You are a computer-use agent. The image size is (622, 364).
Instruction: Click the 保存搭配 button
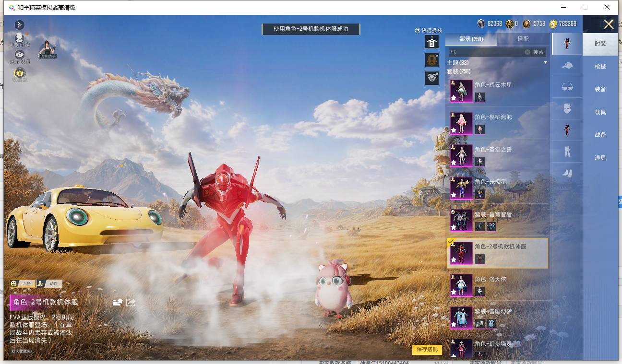(x=427, y=349)
